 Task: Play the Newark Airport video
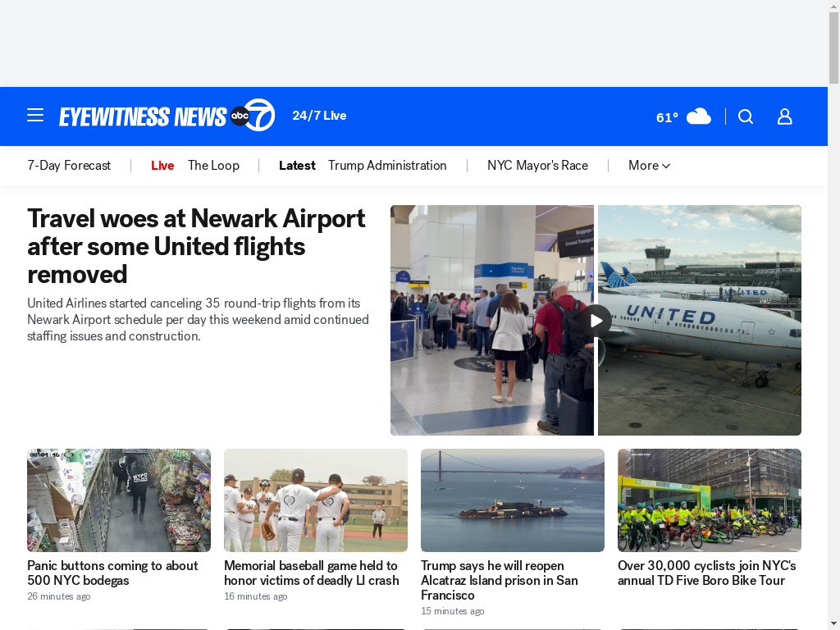pyautogui.click(x=596, y=321)
